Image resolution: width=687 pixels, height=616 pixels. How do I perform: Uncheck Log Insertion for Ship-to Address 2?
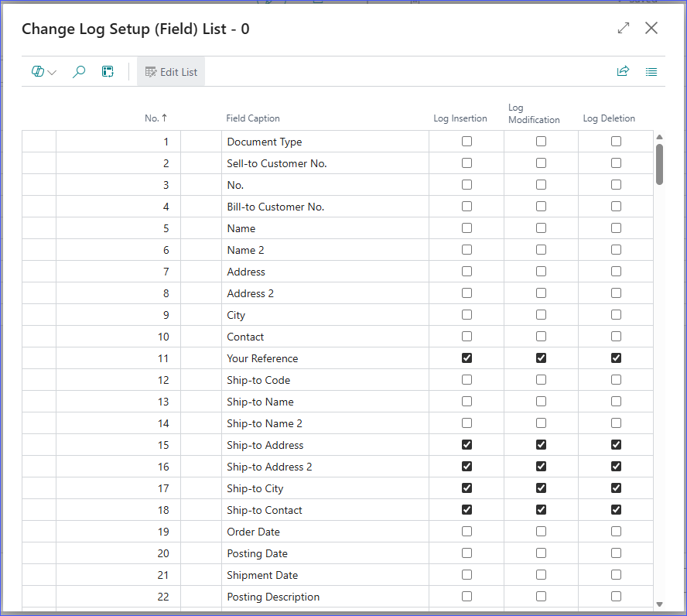click(x=467, y=467)
